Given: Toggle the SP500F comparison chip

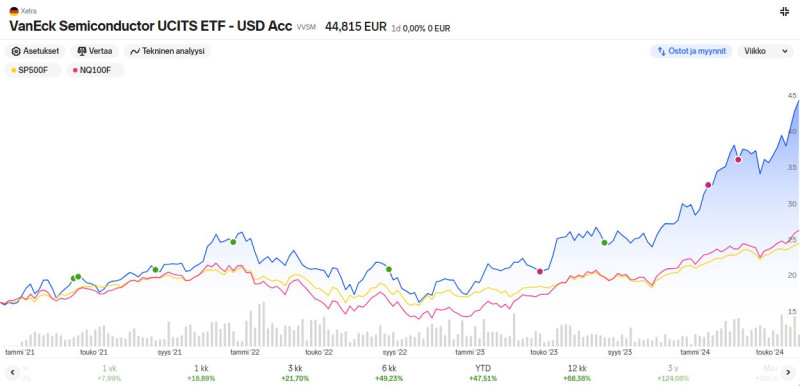Looking at the screenshot, I should tap(33, 70).
